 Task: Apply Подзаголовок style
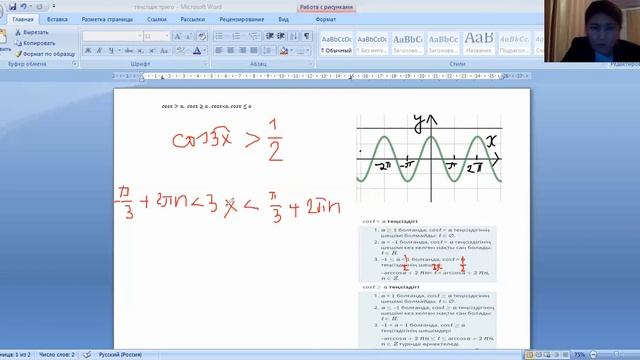(x=514, y=44)
